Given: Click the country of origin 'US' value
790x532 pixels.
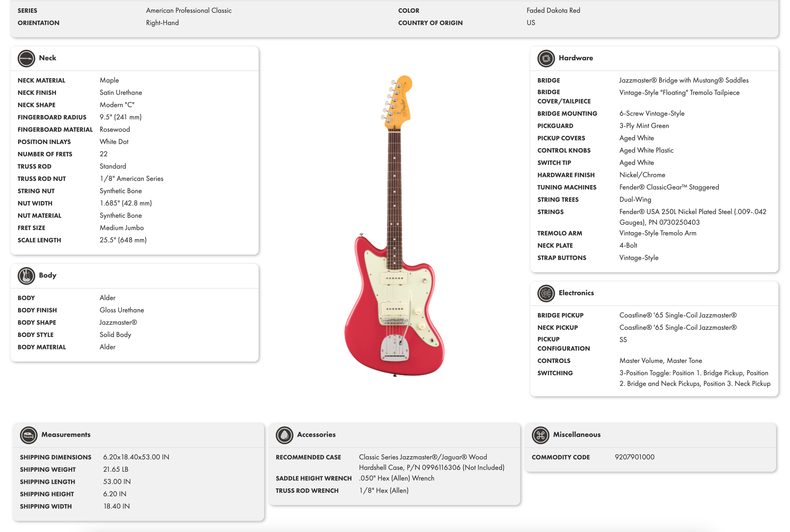Looking at the screenshot, I should pyautogui.click(x=531, y=23).
